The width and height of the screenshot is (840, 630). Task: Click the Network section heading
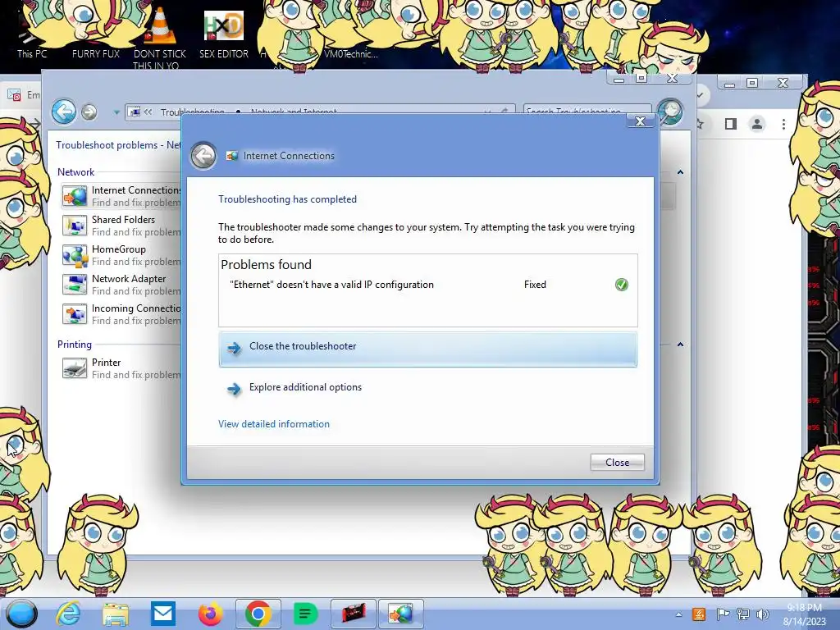point(75,172)
